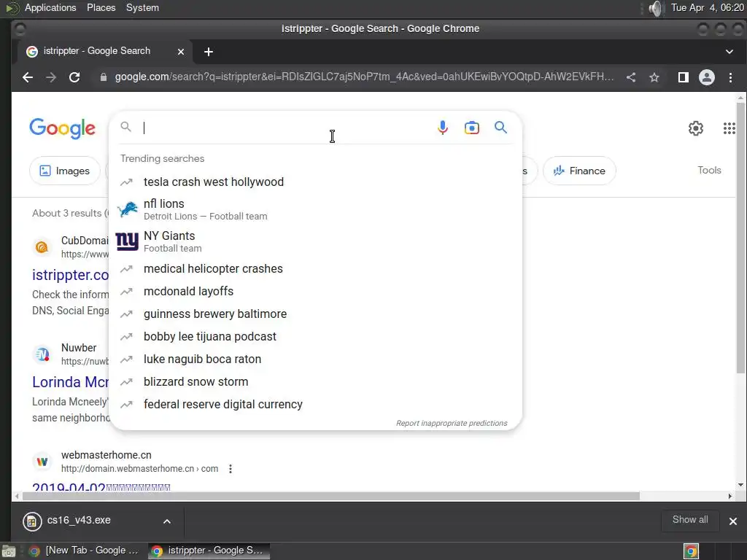Reload the current page
The image size is (747, 560).
point(74,77)
